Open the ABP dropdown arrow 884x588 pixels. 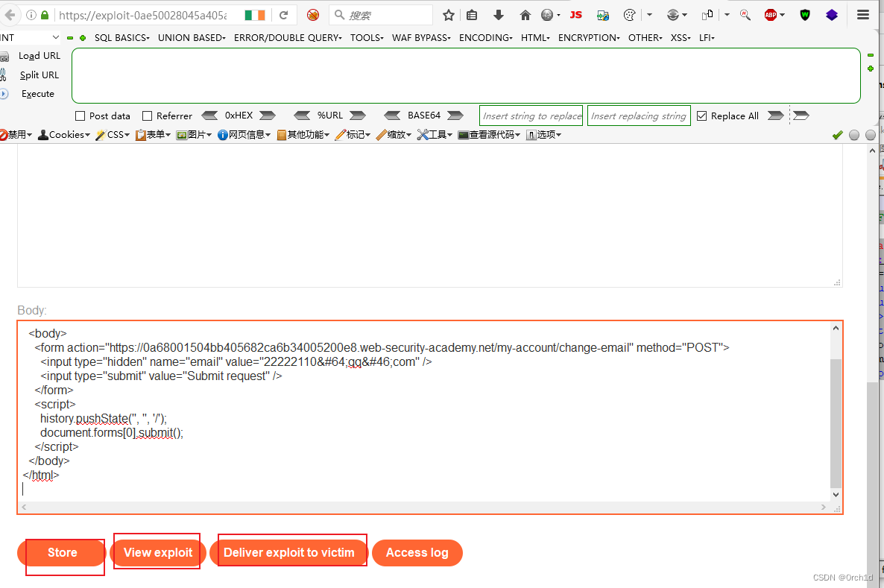click(783, 15)
